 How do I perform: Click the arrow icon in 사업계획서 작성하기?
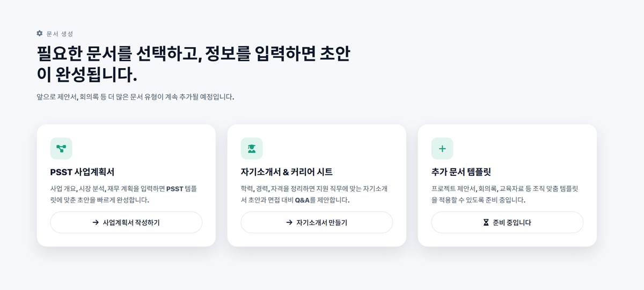tap(96, 222)
